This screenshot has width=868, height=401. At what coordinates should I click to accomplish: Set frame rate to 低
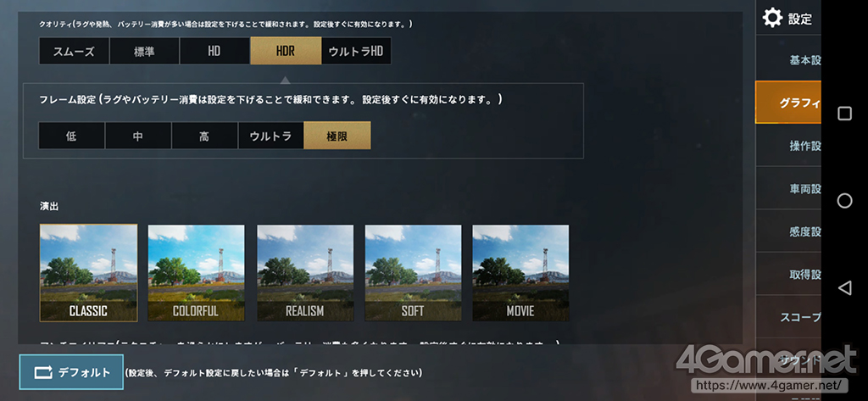[x=71, y=136]
